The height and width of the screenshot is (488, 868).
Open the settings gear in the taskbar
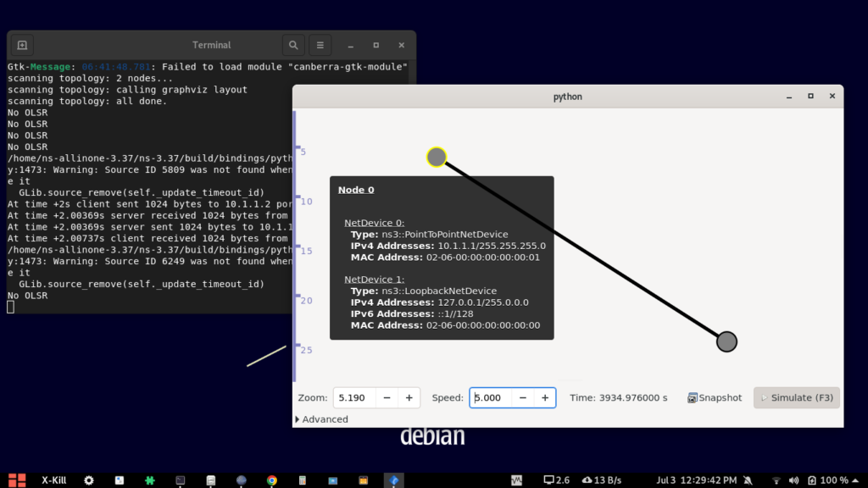pyautogui.click(x=89, y=480)
